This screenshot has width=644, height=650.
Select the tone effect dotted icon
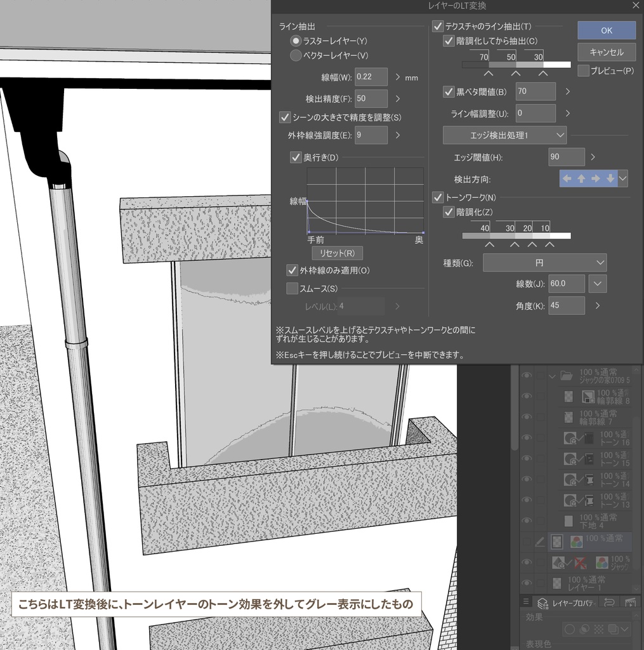598,629
